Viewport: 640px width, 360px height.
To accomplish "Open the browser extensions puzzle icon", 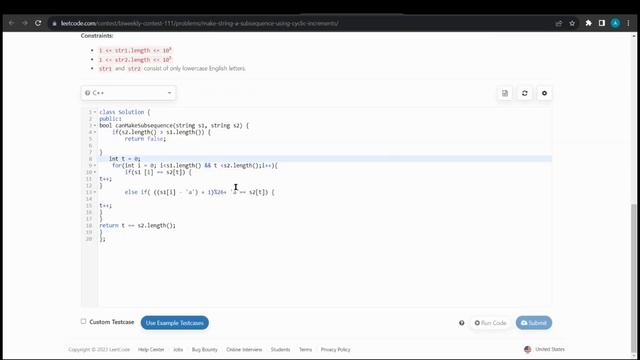I will (x=588, y=23).
